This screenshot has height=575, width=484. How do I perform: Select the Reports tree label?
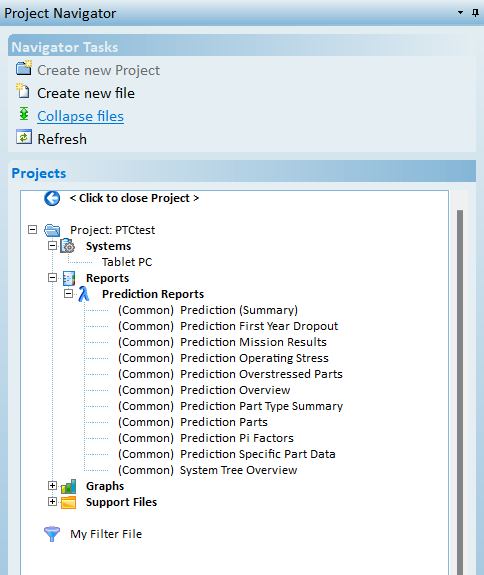[107, 278]
